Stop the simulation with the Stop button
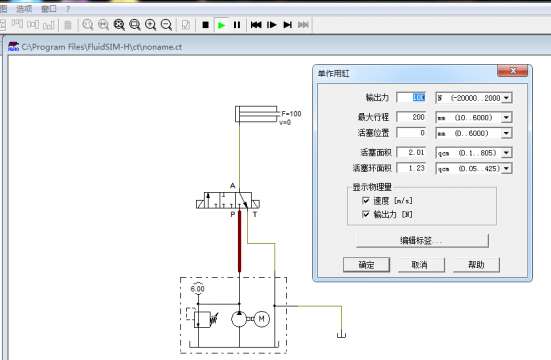This screenshot has height=360, width=551. [206, 25]
